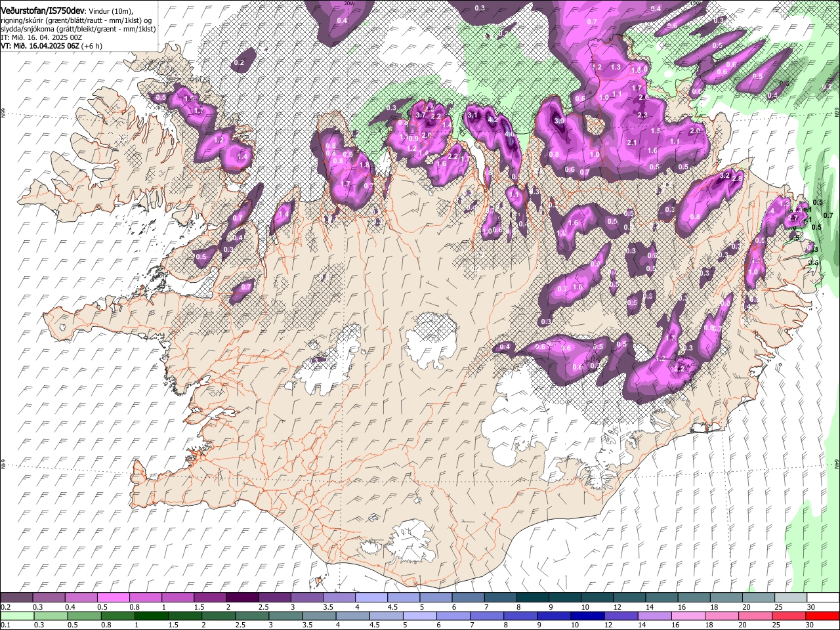Viewport: 840px width, 630px height.
Task: Click the 14–16 grey-teal swatch in snow legend
Action: [x=662, y=598]
